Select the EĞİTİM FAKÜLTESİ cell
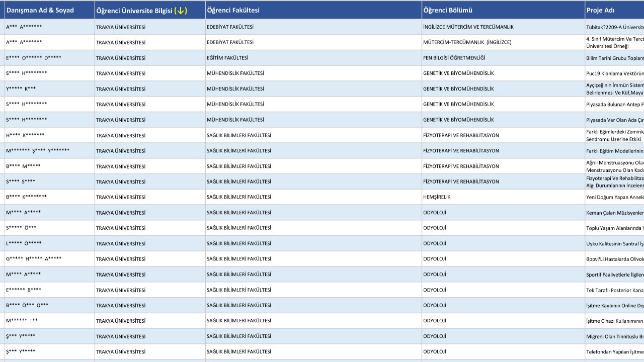 click(x=227, y=58)
